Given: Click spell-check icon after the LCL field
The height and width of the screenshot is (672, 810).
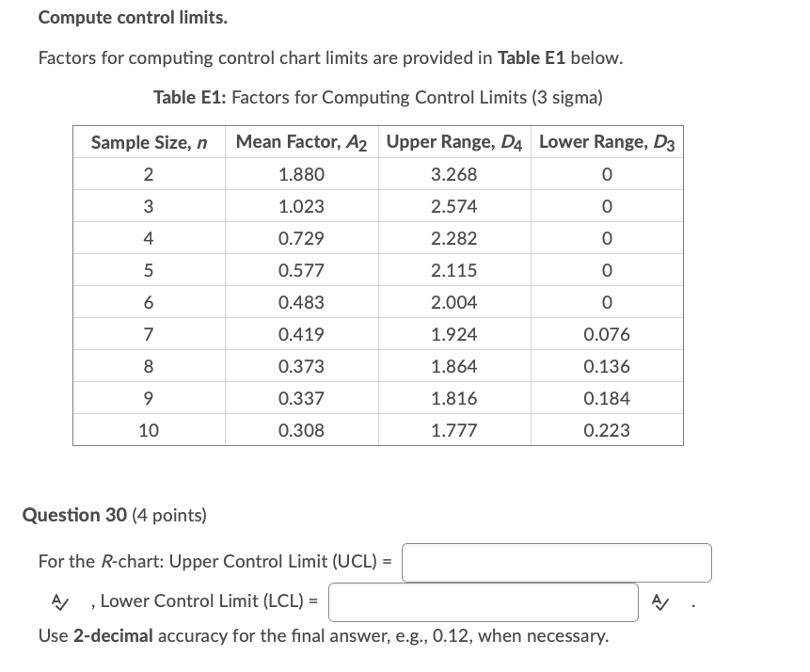Looking at the screenshot, I should click(660, 602).
